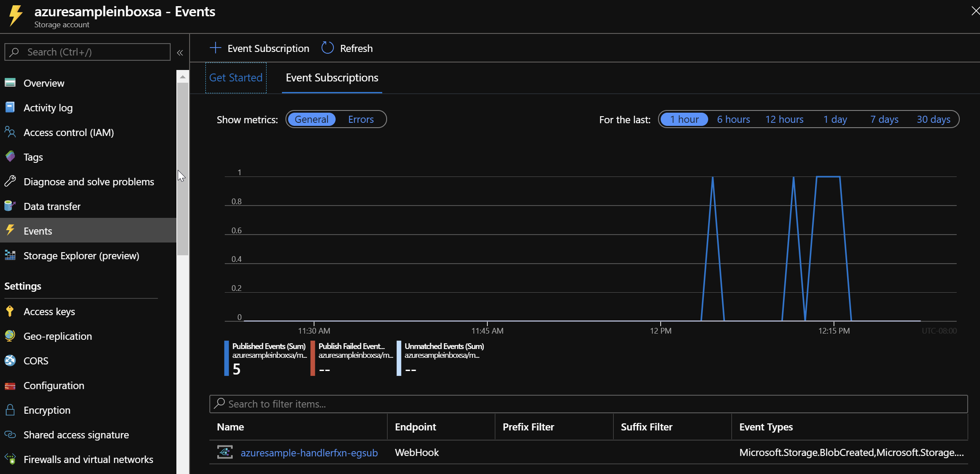
Task: Open Geo-replication settings item
Action: click(88, 336)
